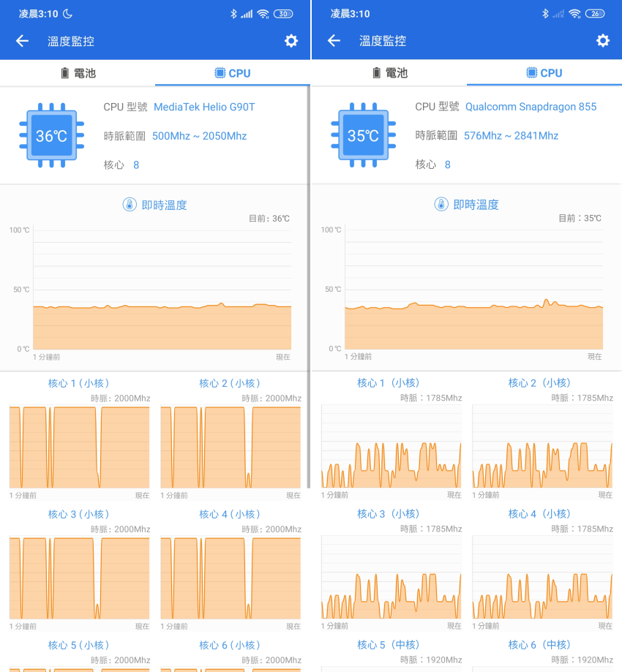Screen dimensions: 622x672
Task: Open settings gear in left phone screen
Action: point(291,41)
